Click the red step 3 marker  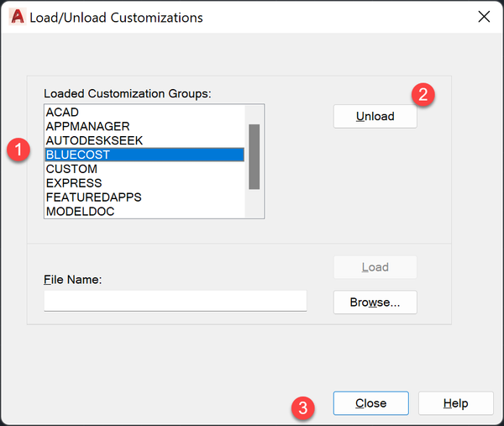click(x=303, y=408)
